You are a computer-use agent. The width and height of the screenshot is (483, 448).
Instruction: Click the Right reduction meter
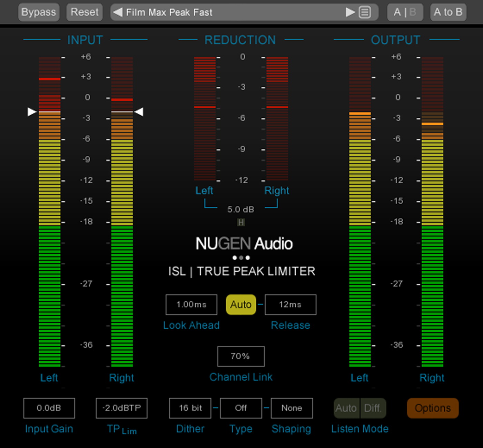[277, 119]
